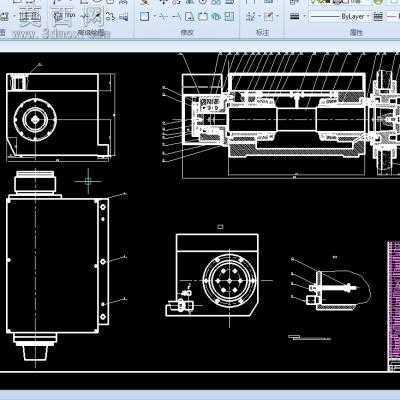
Task: Expand the 属性 panel title
Action: 356,32
